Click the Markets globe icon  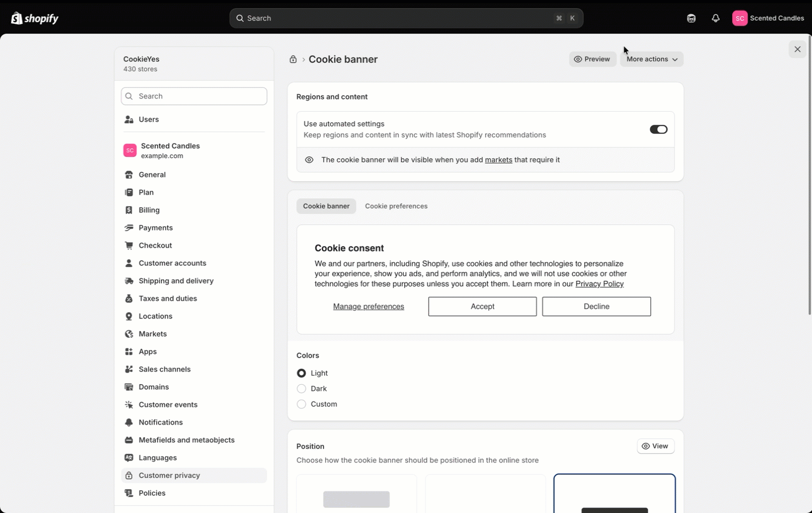129,334
